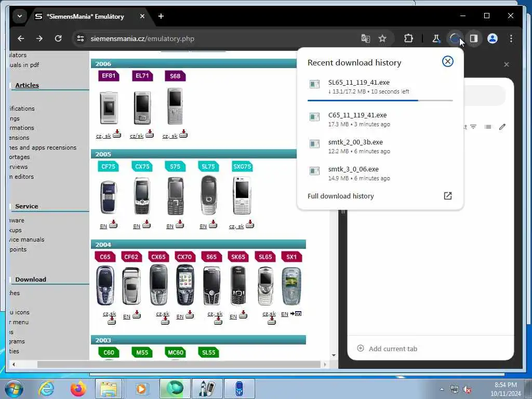Click the S68 phone image
Viewport: 532px width, 399px height.
click(175, 106)
